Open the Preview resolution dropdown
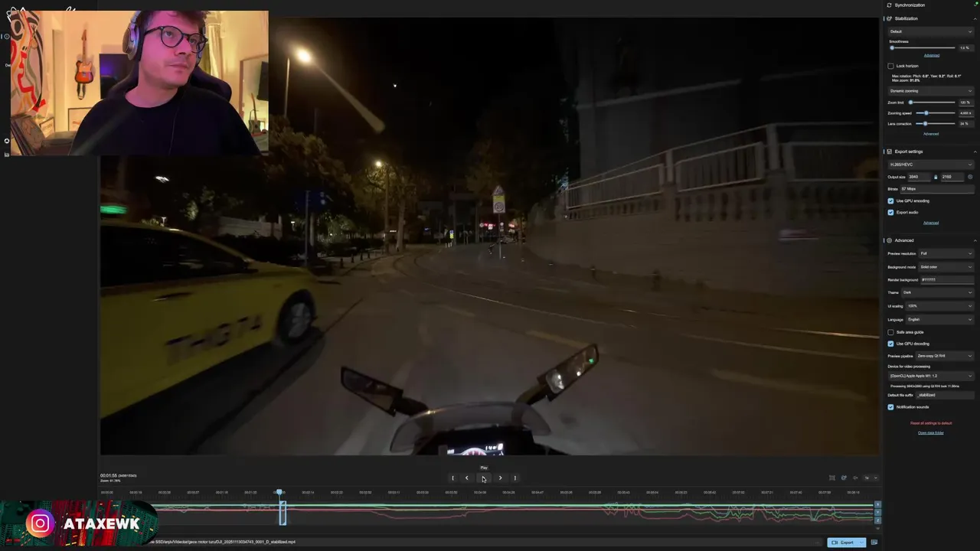 tap(946, 253)
